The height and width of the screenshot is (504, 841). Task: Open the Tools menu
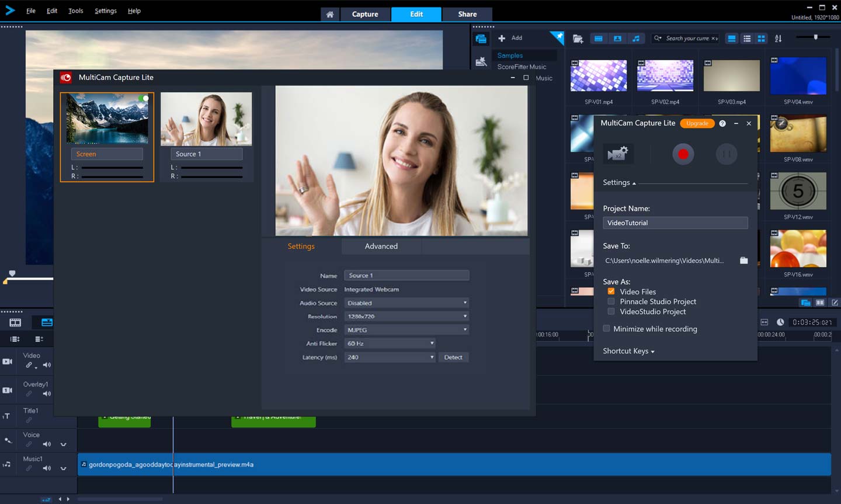pyautogui.click(x=76, y=11)
